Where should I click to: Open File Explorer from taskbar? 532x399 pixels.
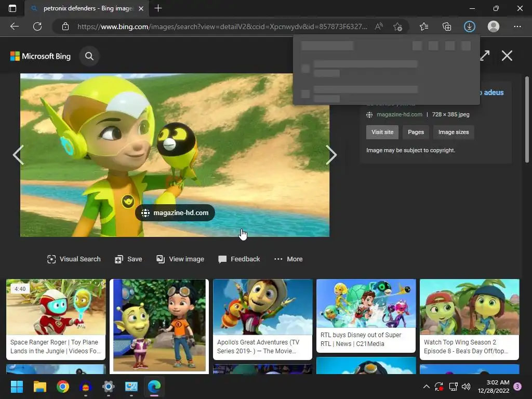[39, 387]
